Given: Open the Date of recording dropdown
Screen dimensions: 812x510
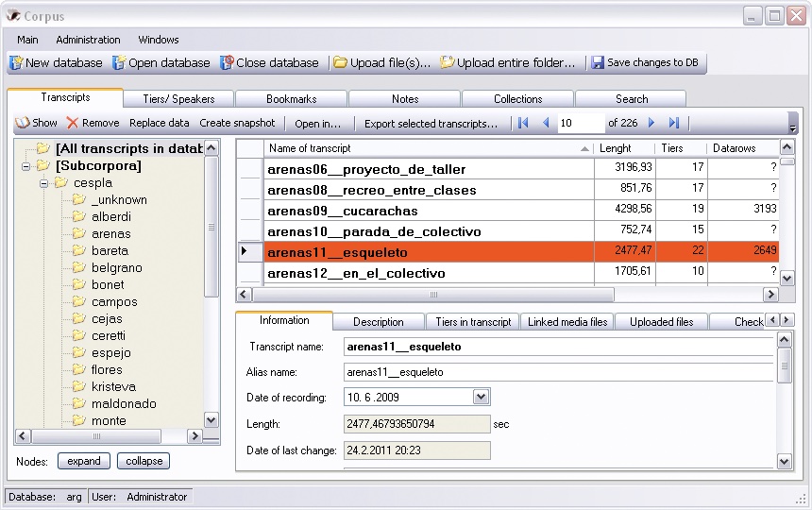Looking at the screenshot, I should [x=481, y=398].
